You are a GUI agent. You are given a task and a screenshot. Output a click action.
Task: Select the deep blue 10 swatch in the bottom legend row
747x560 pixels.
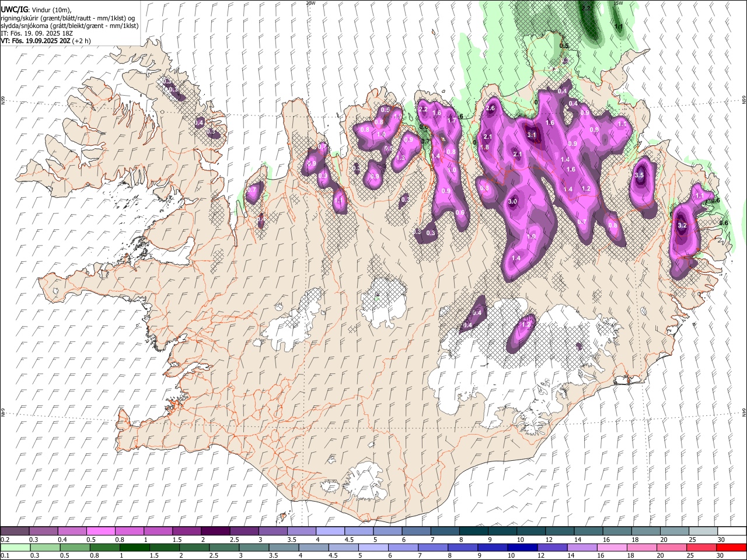tap(522, 547)
